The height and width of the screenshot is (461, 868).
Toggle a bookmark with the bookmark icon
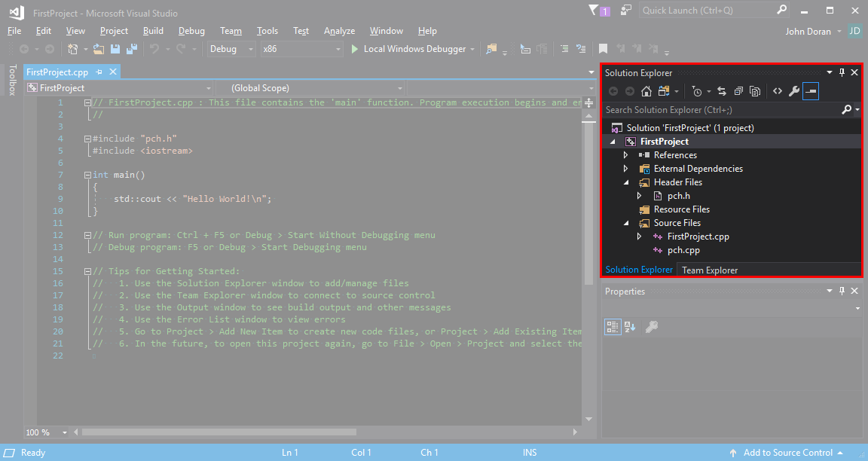pyautogui.click(x=604, y=49)
